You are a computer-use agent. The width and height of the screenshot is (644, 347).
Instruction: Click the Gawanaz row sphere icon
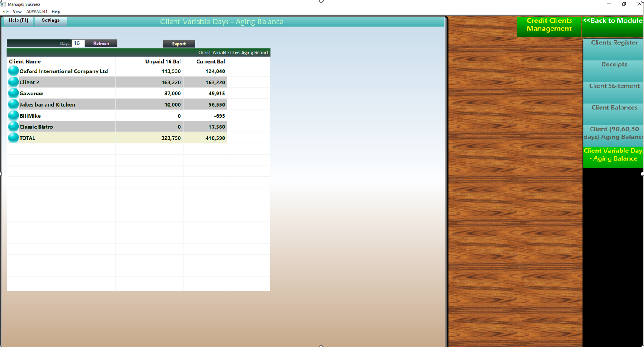pyautogui.click(x=13, y=93)
